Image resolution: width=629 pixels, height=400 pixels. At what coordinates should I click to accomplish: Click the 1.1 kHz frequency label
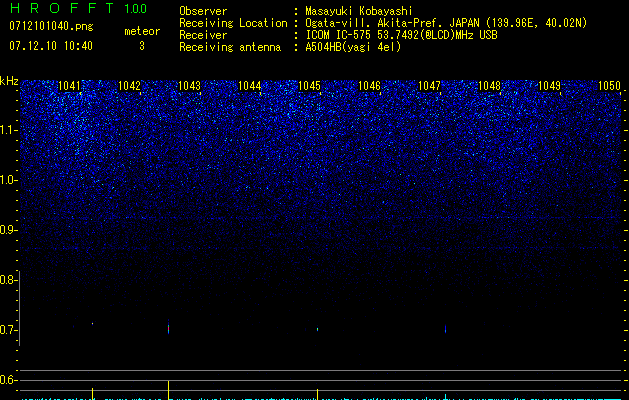click(9, 130)
